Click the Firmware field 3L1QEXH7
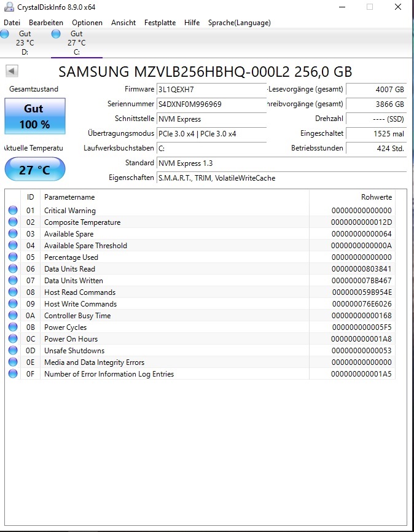414x532 pixels. [x=212, y=90]
